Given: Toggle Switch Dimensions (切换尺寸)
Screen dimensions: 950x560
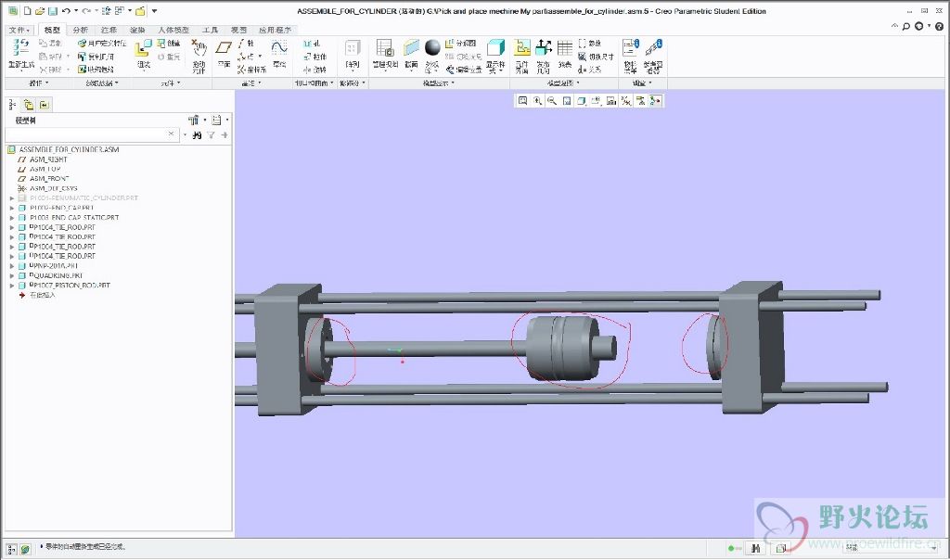Looking at the screenshot, I should (596, 57).
